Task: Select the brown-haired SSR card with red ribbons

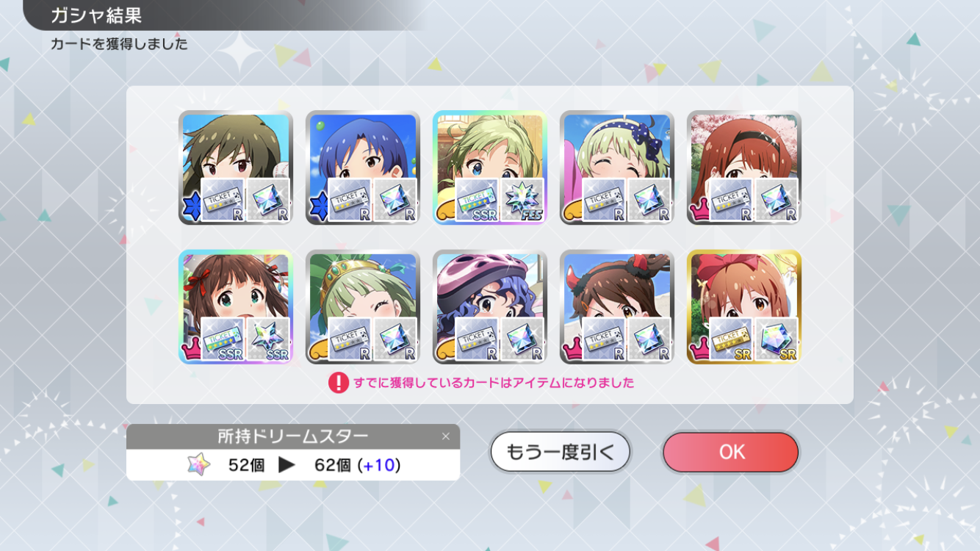Action: [x=235, y=306]
